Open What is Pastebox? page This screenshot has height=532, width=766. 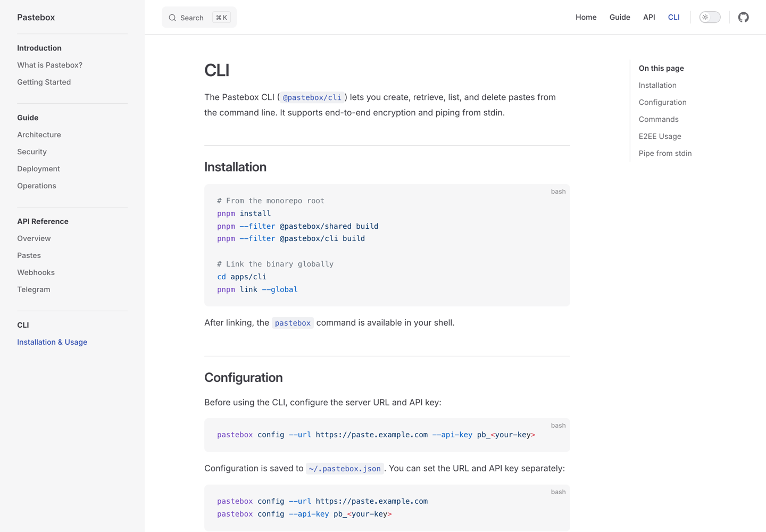pyautogui.click(x=49, y=65)
